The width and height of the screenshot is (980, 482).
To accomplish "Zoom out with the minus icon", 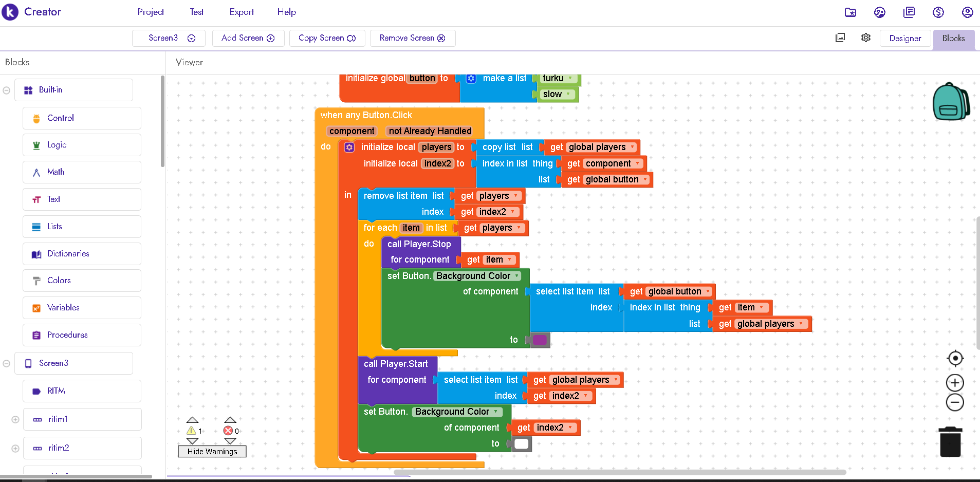I will click(955, 402).
